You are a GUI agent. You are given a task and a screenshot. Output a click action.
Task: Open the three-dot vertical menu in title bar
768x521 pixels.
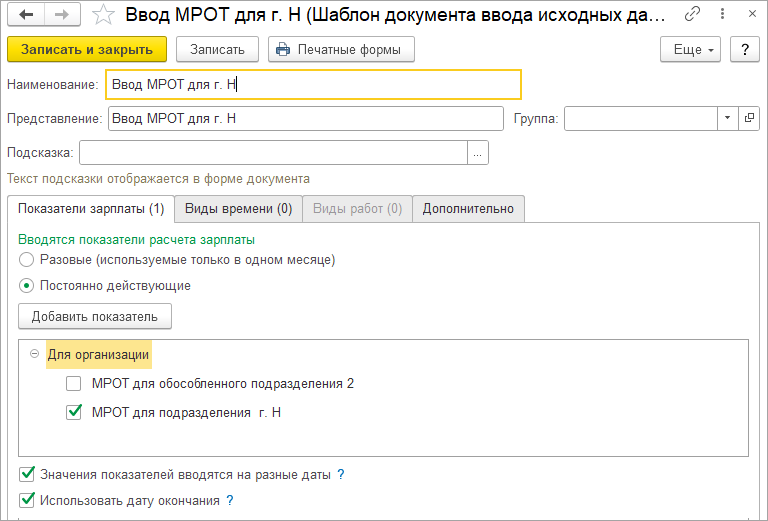722,15
